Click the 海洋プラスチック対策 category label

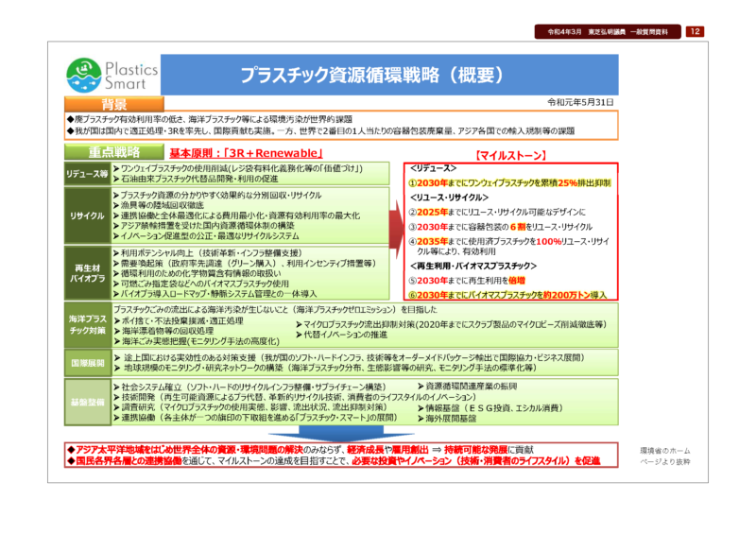click(x=87, y=326)
